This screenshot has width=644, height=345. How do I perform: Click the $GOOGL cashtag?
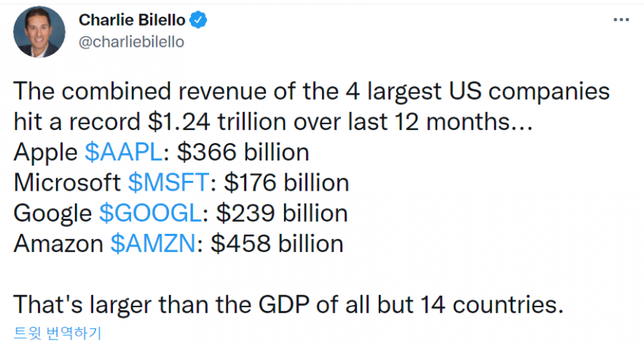(151, 213)
